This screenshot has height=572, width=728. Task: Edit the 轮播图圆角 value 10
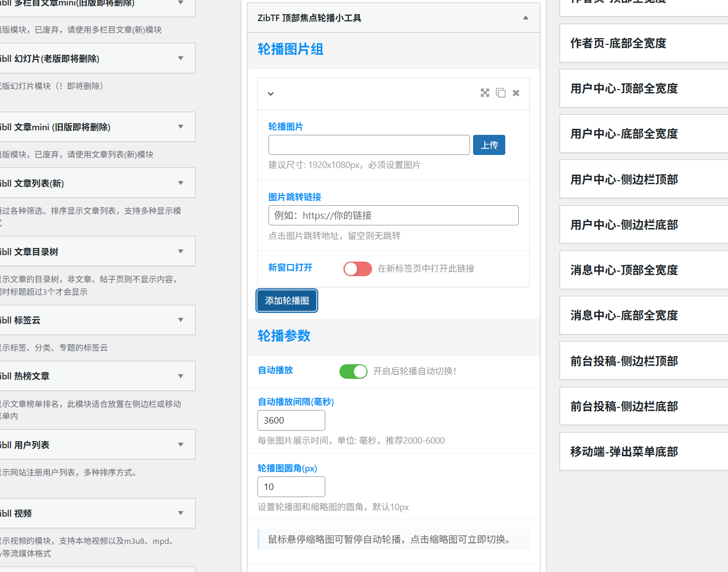[x=291, y=486]
